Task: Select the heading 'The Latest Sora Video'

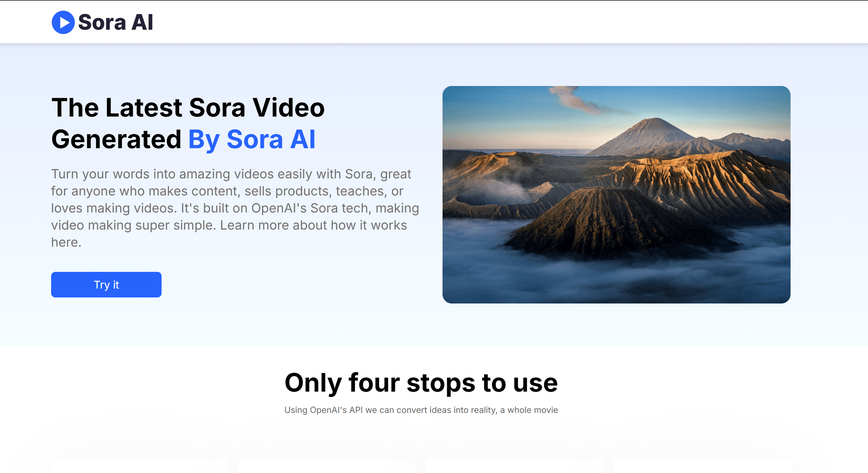Action: tap(188, 107)
